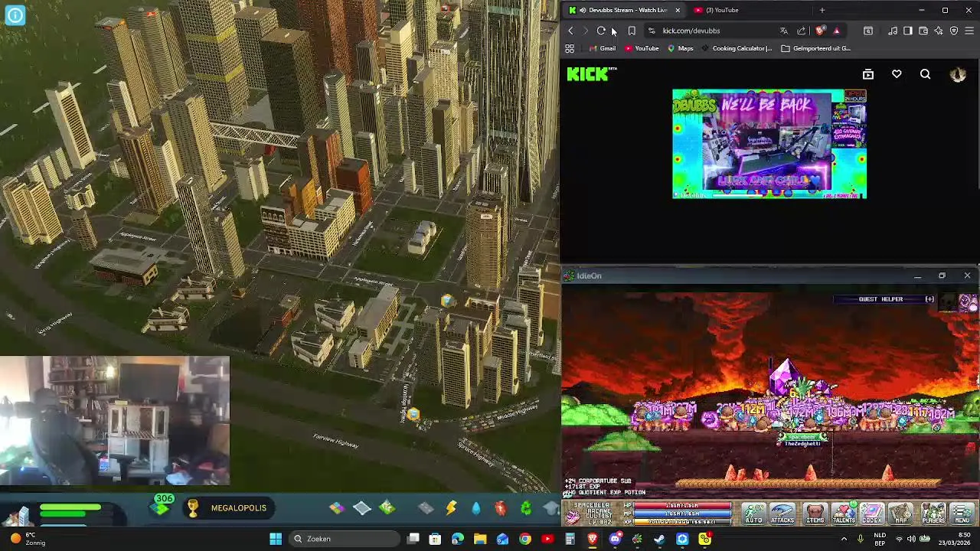Open the Maps bookmark

click(x=680, y=48)
